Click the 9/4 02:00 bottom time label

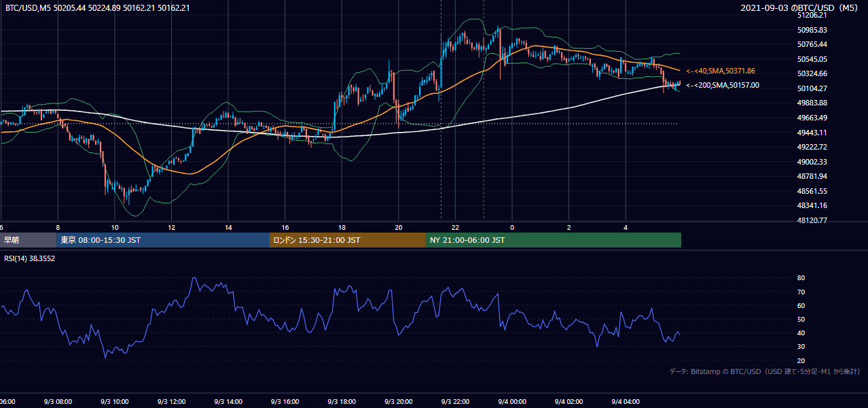coord(569,403)
